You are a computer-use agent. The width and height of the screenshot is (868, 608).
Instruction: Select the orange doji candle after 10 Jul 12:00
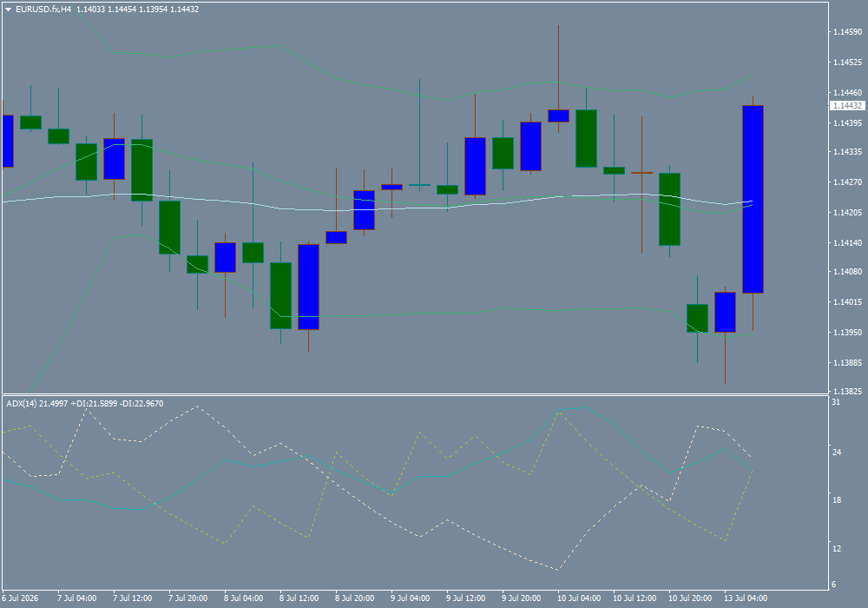(x=641, y=173)
